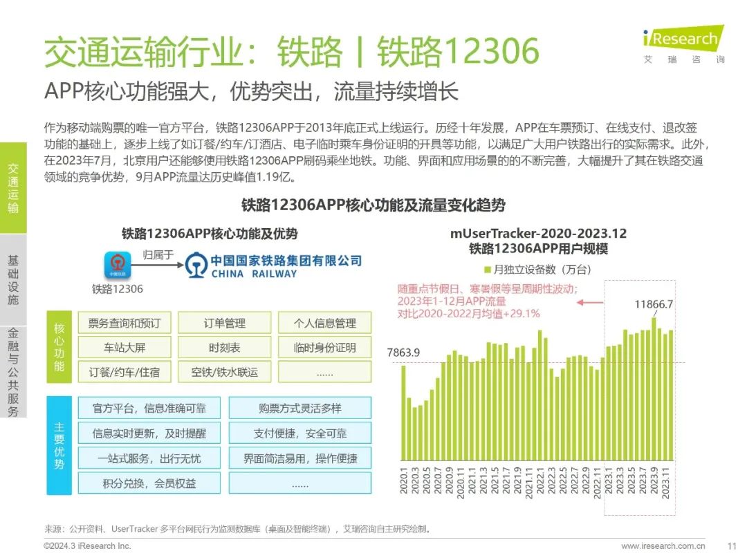
Task: Click the www.iresearch.com.cn link
Action: click(x=663, y=545)
